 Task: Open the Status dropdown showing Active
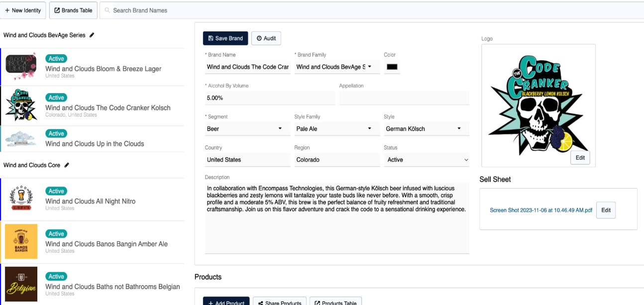pos(427,159)
